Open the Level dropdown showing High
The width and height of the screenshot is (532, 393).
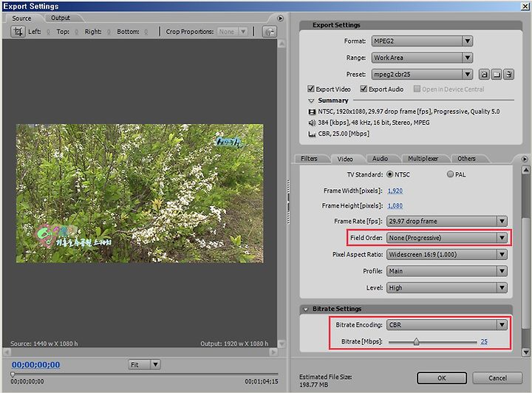(x=447, y=287)
